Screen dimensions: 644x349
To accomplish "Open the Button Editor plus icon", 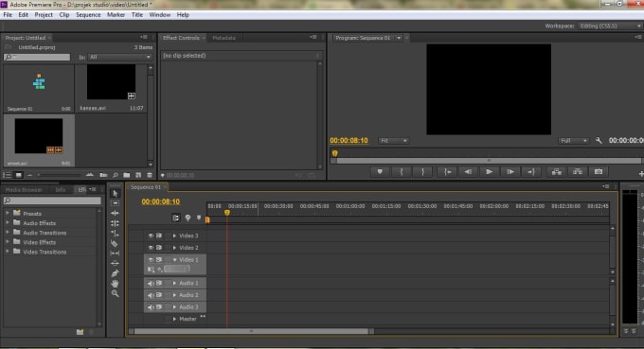I will 641,173.
